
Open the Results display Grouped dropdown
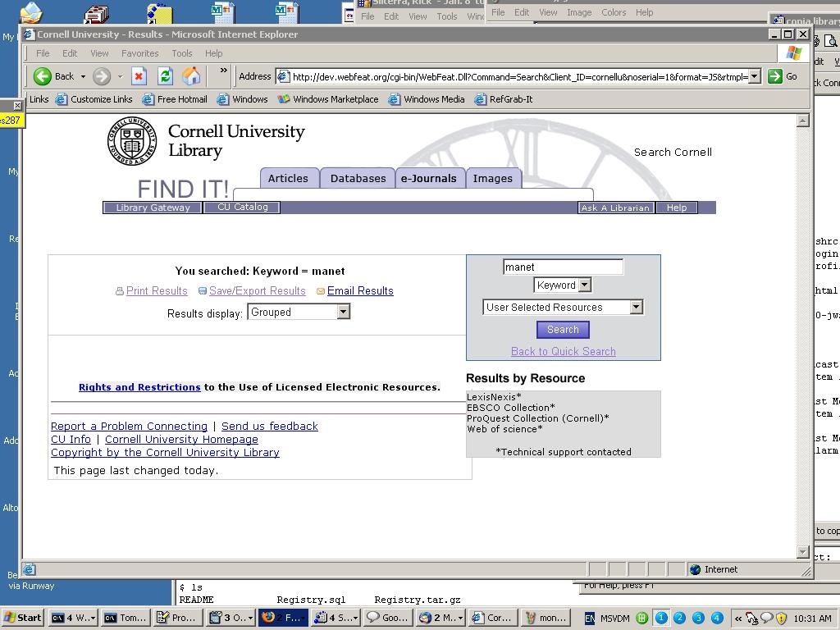pos(299,312)
